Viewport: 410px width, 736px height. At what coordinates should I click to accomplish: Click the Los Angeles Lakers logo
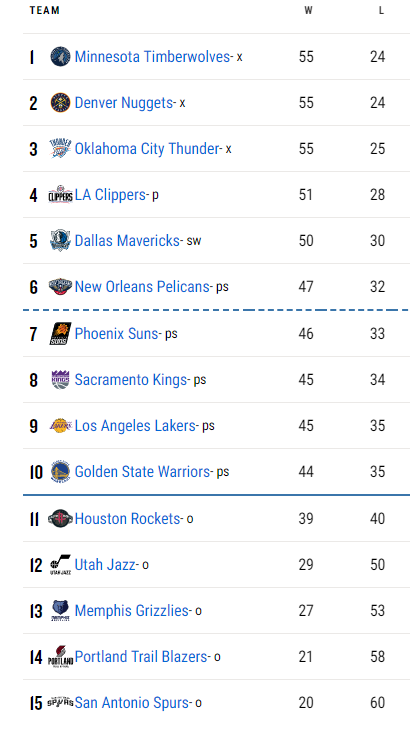pos(60,426)
